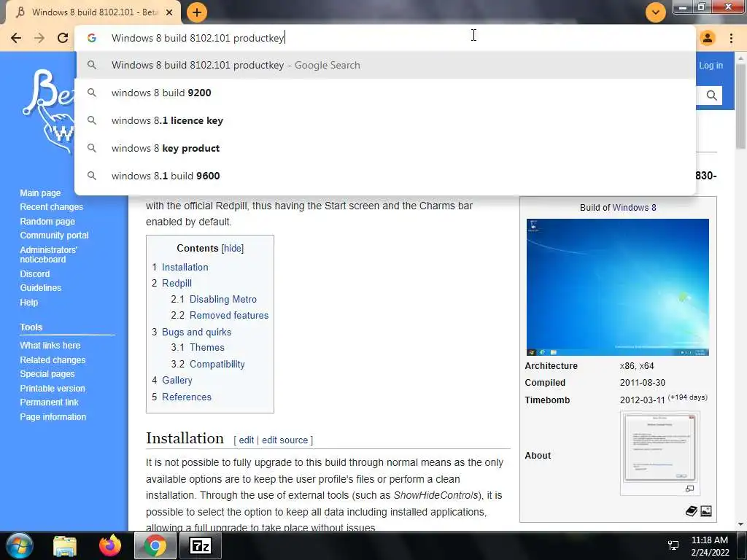
Task: Click the browser Back arrow
Action: (x=16, y=38)
